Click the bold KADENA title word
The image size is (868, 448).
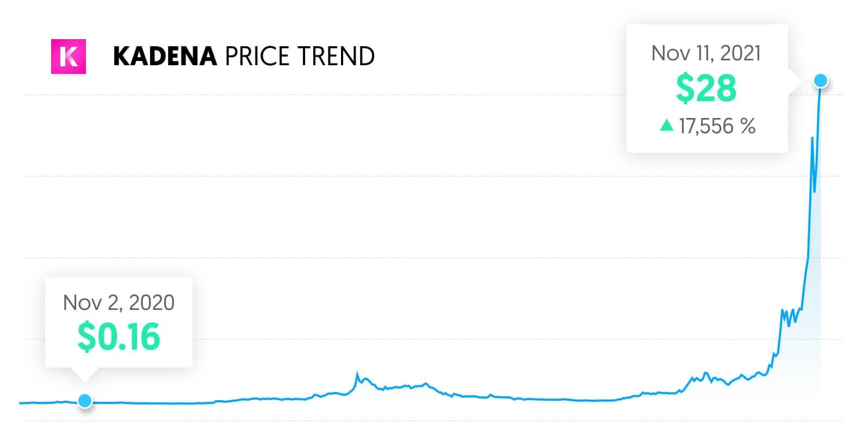coord(165,57)
